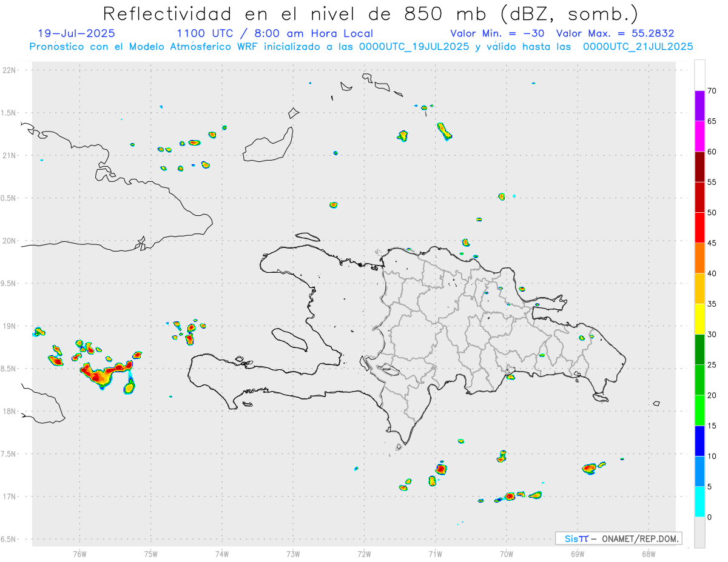The height and width of the screenshot is (562, 728).
Task: Click the longitude label '68W'
Action: (x=649, y=554)
